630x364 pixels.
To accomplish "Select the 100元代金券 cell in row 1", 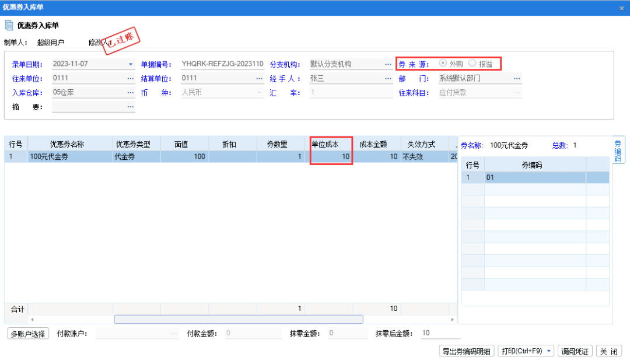I will point(71,157).
